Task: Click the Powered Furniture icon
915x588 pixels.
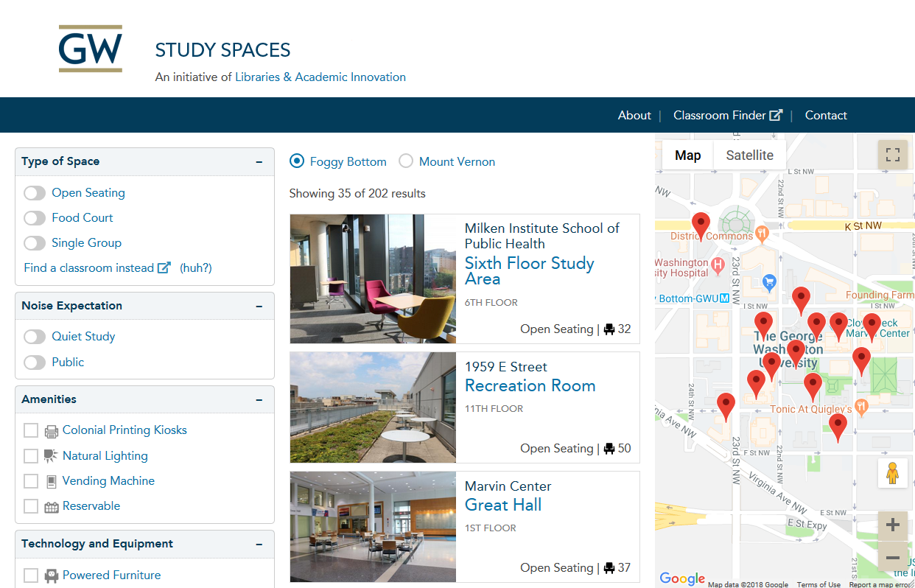Action: [x=52, y=575]
